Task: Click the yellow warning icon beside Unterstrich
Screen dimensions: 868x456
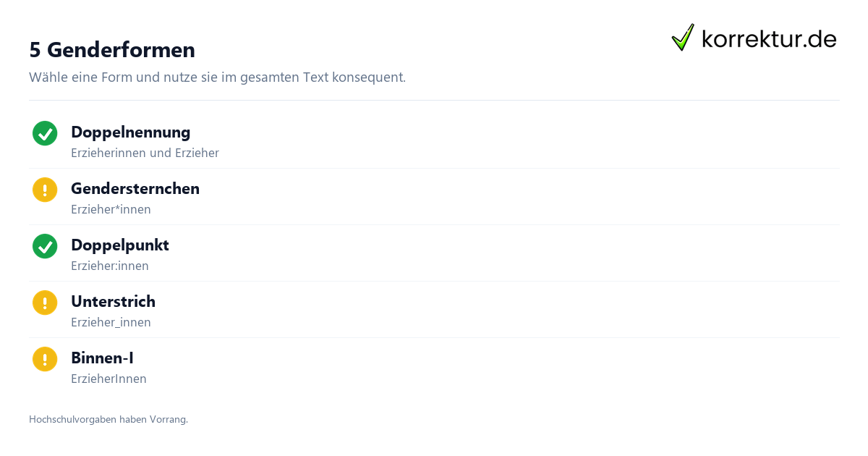Action: pyautogui.click(x=45, y=303)
